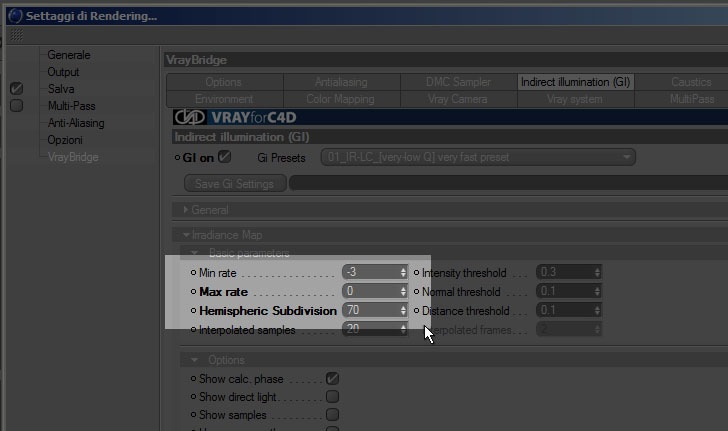This screenshot has width=728, height=431.
Task: Click the Normal threshold parameter dot
Action: tap(416, 292)
